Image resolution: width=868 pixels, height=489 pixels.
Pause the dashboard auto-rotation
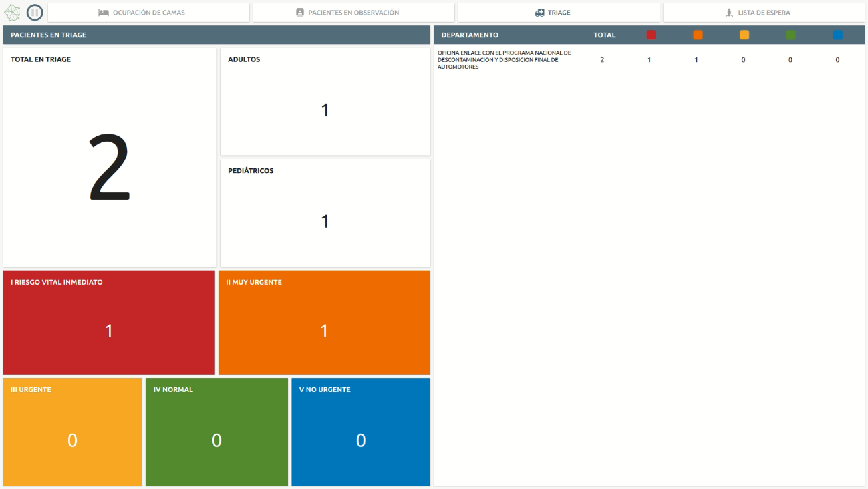tap(35, 13)
